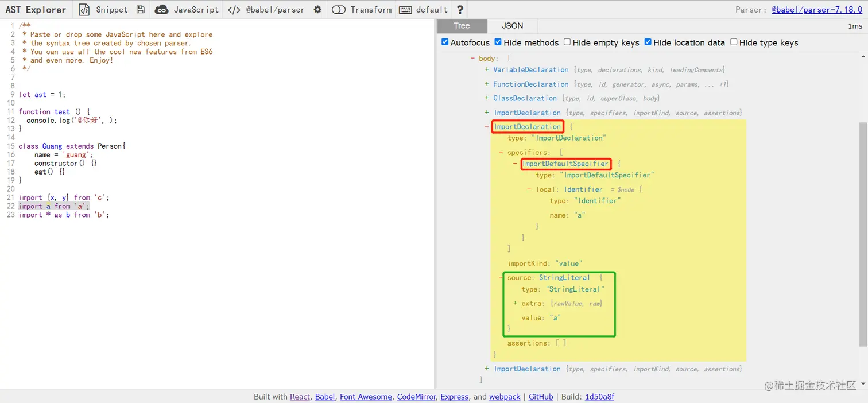Collapse the specifiers array
This screenshot has width=868, height=403.
tap(501, 153)
